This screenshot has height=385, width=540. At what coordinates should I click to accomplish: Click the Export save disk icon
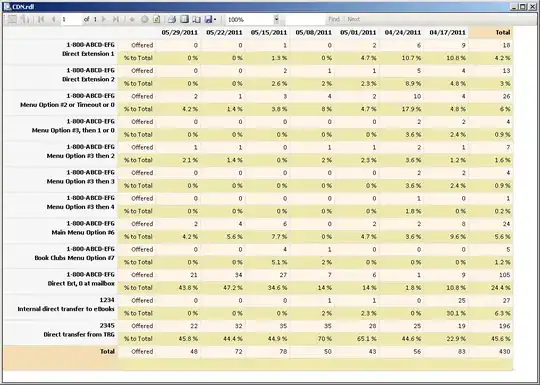(208, 19)
